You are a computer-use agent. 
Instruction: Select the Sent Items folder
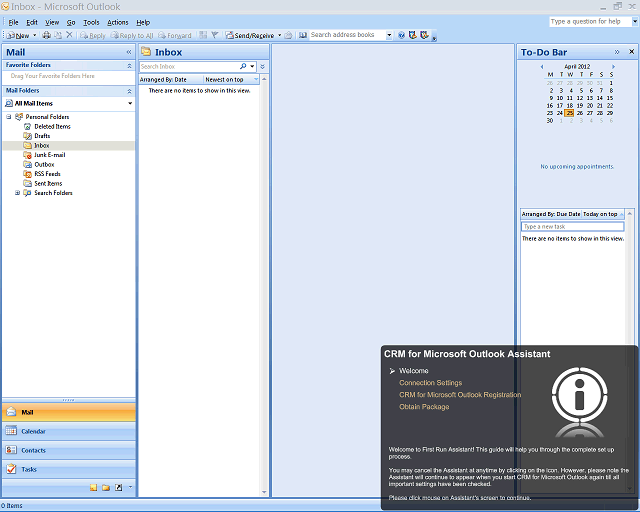click(48, 183)
